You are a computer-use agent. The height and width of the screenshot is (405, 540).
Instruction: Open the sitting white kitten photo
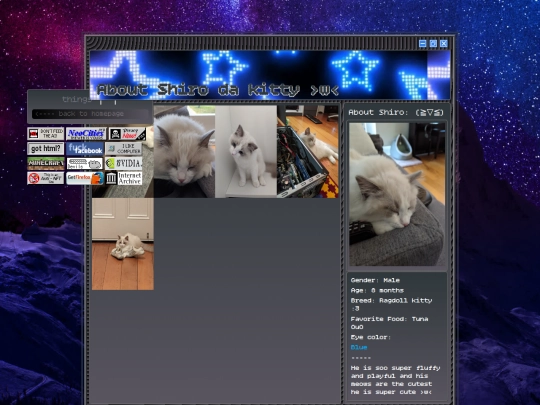[x=246, y=152]
